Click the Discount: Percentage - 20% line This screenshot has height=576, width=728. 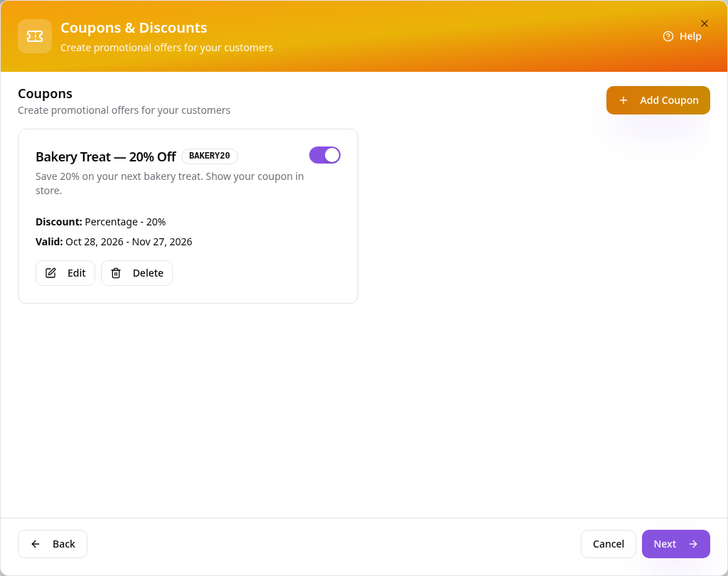(101, 222)
